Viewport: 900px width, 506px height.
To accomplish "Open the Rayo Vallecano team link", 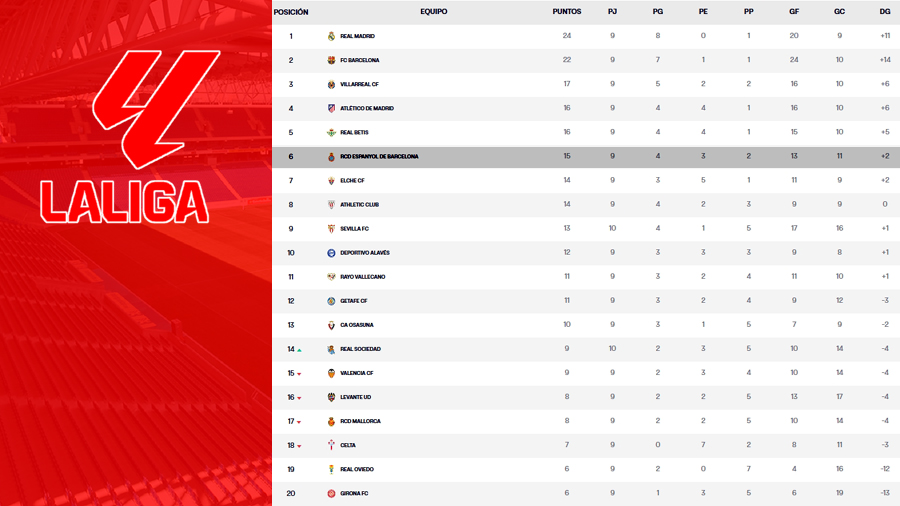I will point(362,277).
